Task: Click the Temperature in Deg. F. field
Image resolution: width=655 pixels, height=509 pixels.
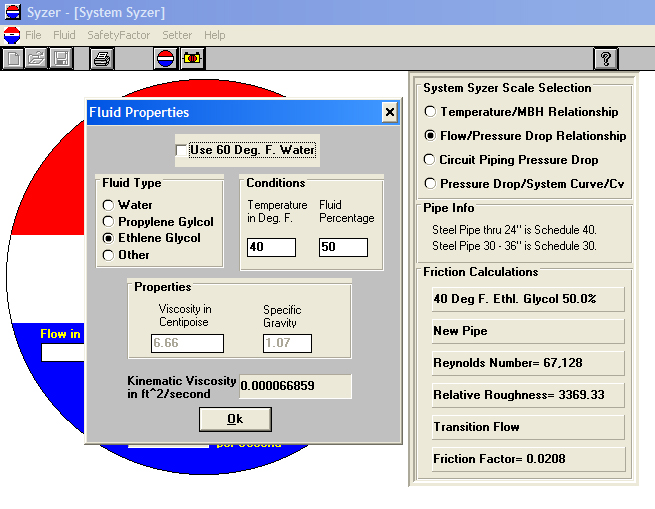Action: (271, 247)
